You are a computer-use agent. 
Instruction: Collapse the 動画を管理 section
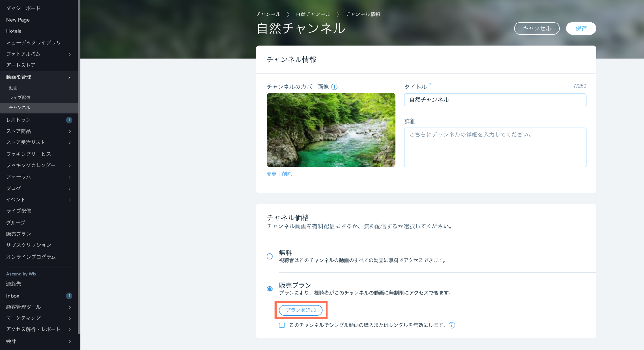70,78
